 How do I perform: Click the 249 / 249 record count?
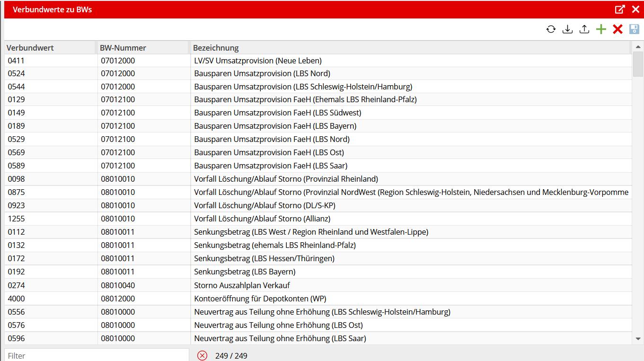231,356
